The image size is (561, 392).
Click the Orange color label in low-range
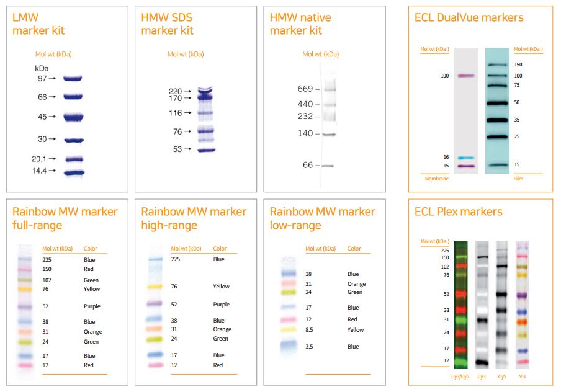coord(356,284)
